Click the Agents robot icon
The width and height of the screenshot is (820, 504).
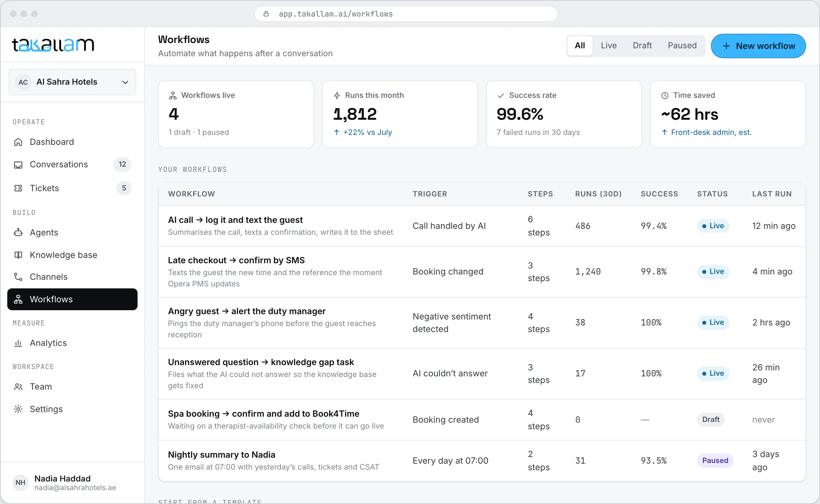(18, 233)
